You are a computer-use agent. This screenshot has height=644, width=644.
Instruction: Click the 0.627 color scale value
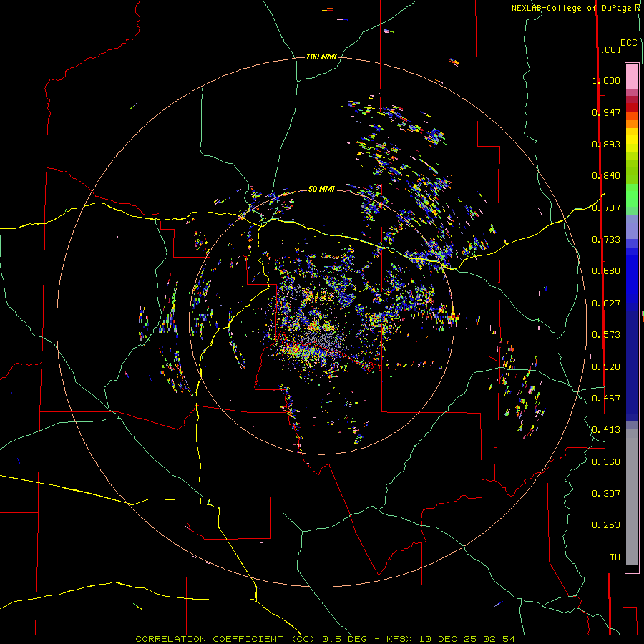[x=606, y=303]
